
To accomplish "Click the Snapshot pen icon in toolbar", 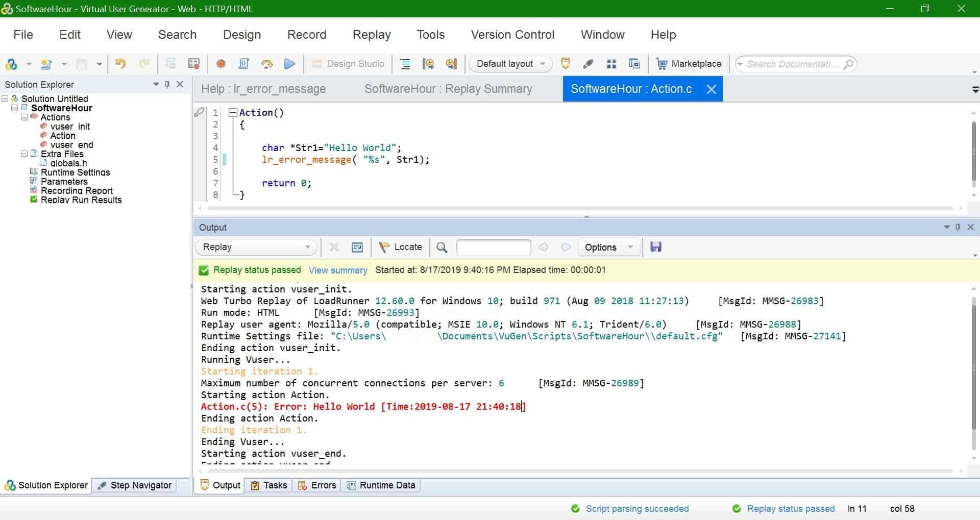I will (x=588, y=64).
